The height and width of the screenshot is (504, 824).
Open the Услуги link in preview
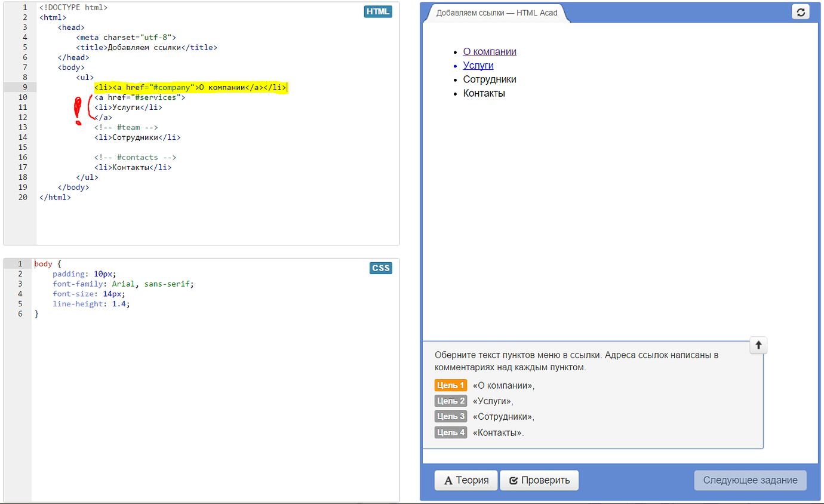[x=478, y=66]
